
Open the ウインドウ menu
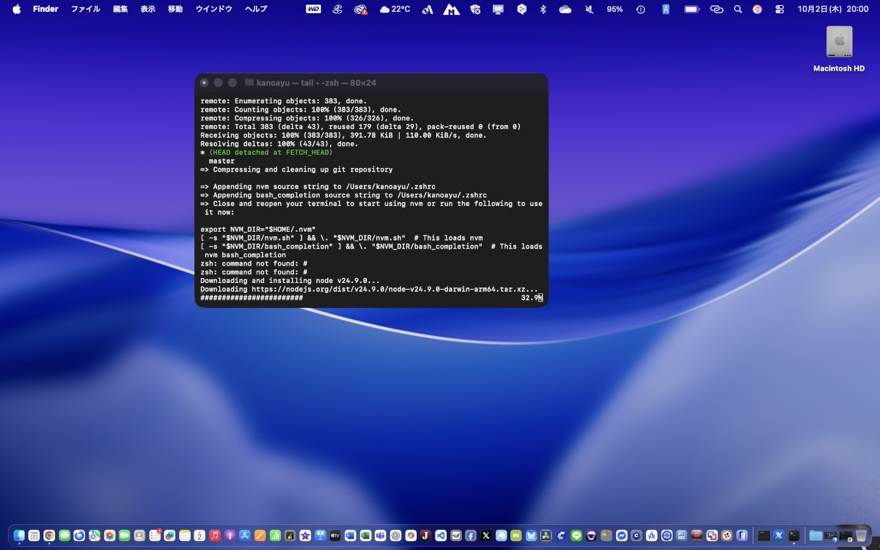pyautogui.click(x=213, y=9)
